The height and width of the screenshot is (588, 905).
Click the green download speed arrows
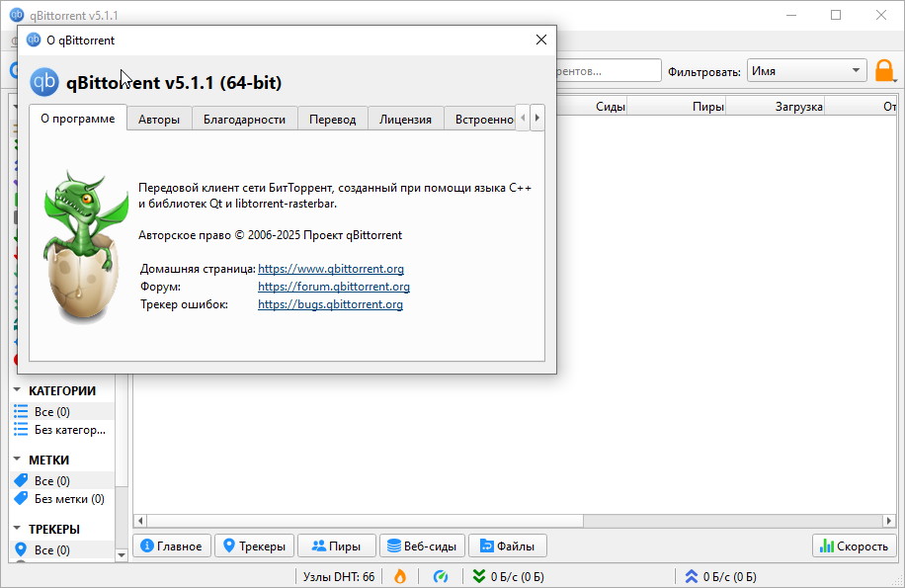tap(478, 576)
